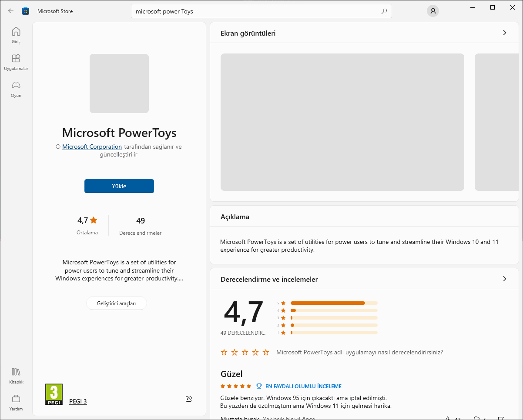Click the Microsoft Store logo icon
Viewport: 523px width, 420px height.
coord(26,11)
